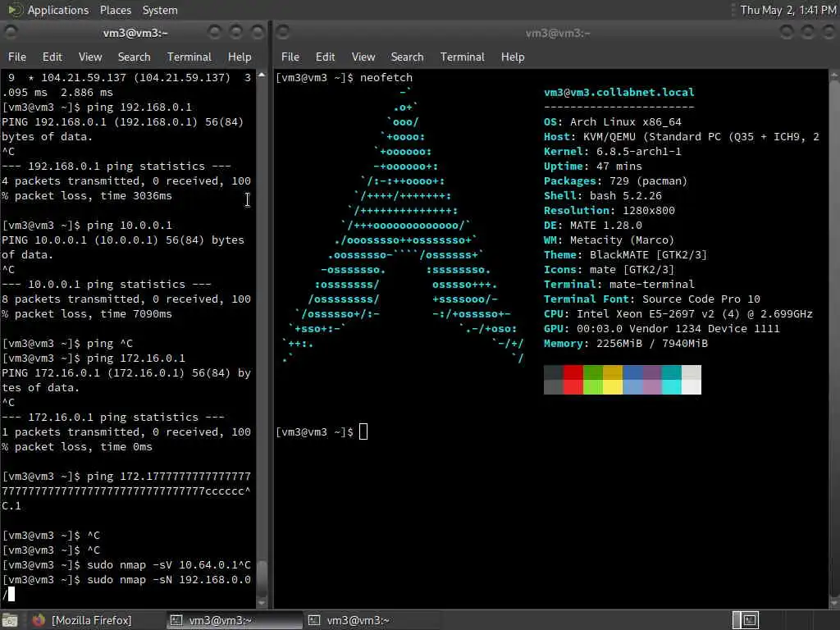Open File menu in left terminal
Screen dimensions: 840x630
(x=16, y=57)
